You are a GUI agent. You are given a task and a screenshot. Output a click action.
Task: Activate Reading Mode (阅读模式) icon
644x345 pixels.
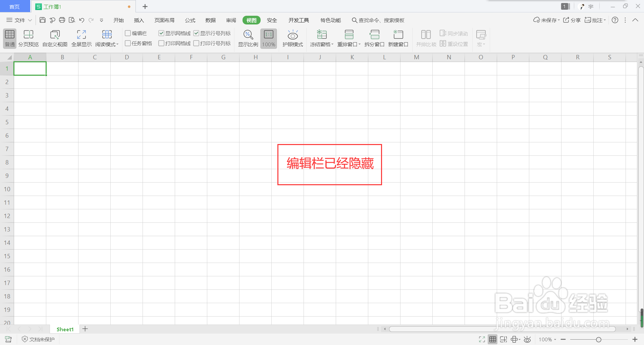pos(107,34)
